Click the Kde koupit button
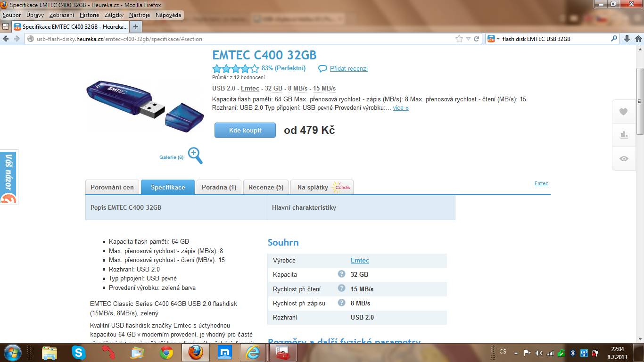 tap(245, 130)
